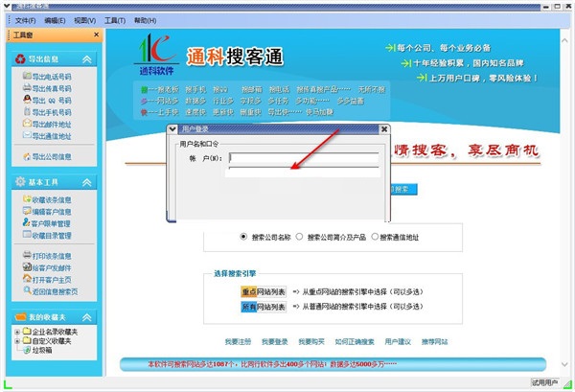This screenshot has height=392, width=575.
Task: Click 试用用户 status bar label
Action: [544, 382]
